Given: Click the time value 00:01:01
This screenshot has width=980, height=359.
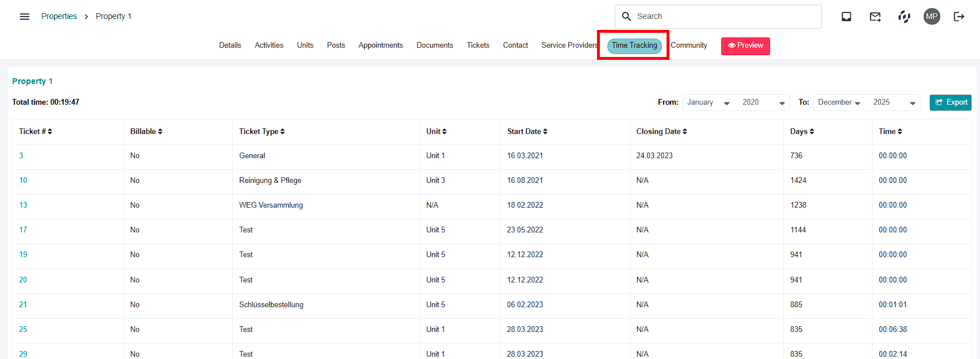Looking at the screenshot, I should pyautogui.click(x=893, y=305).
